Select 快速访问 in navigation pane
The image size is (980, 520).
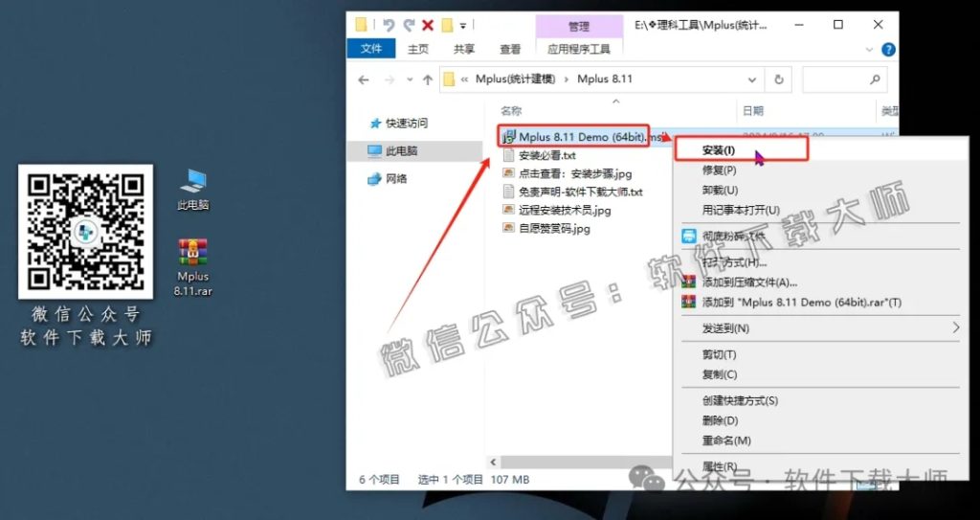399,124
